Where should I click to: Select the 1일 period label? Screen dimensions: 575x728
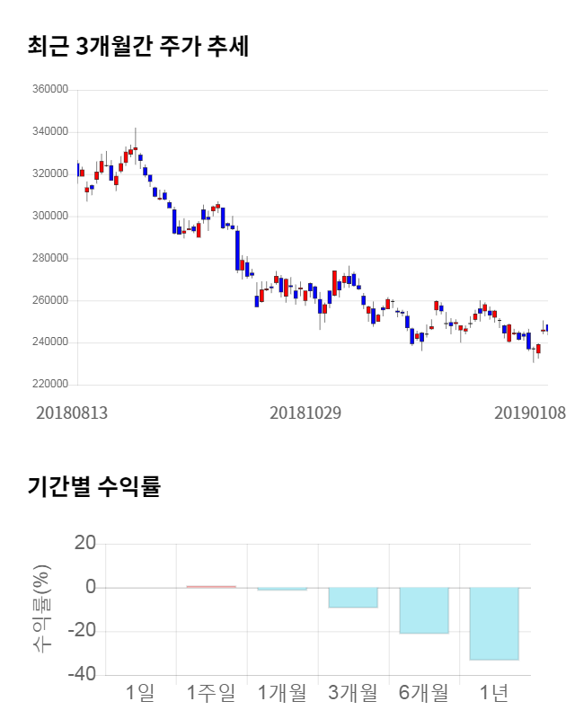tap(140, 693)
